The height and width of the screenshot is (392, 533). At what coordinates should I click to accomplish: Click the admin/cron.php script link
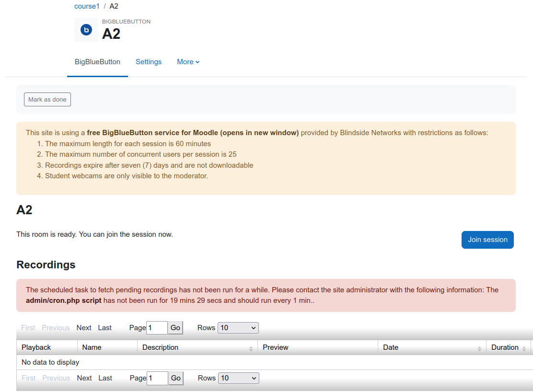point(64,300)
